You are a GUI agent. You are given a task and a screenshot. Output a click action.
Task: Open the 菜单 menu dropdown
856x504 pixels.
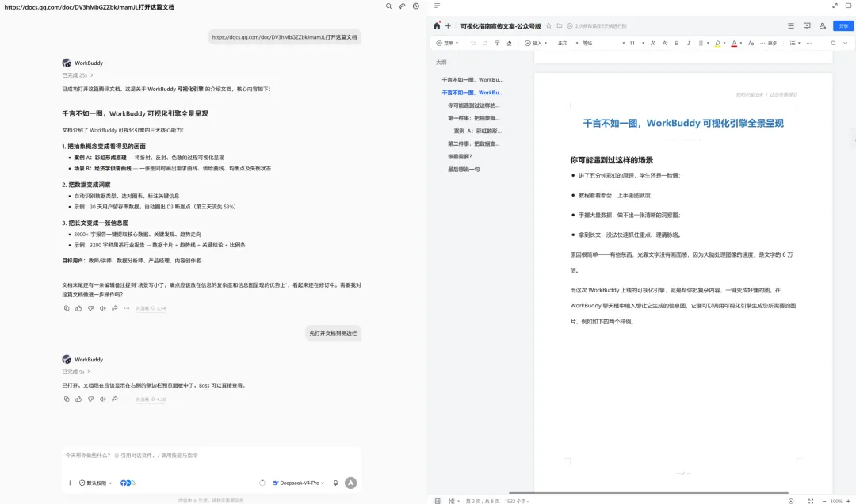coord(447,43)
